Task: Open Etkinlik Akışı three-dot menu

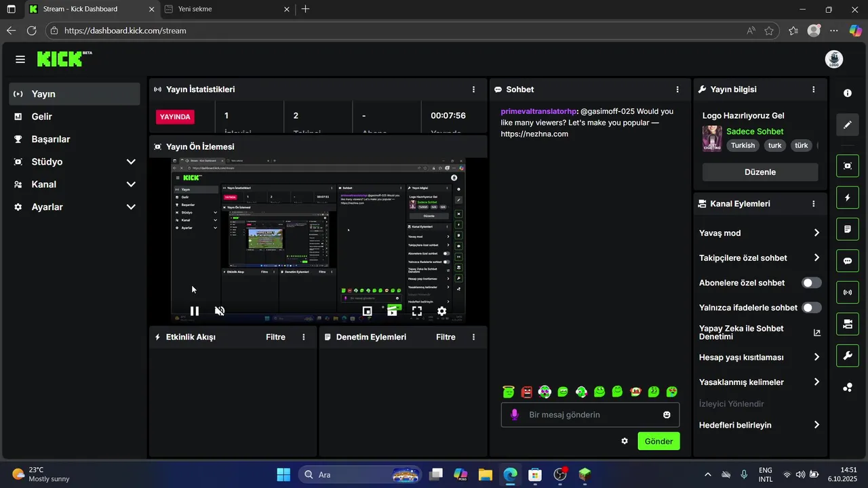Action: [303, 337]
